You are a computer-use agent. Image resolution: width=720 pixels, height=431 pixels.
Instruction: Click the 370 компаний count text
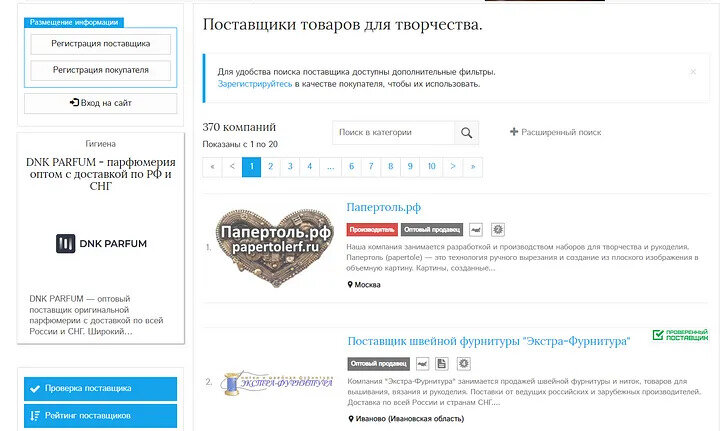point(239,127)
